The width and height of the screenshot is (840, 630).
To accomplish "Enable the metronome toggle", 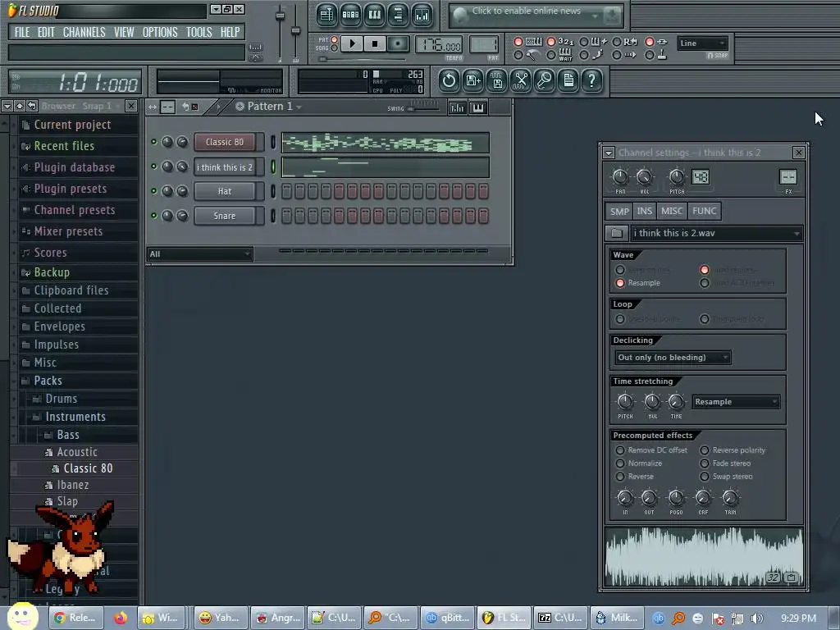I will tap(518, 55).
